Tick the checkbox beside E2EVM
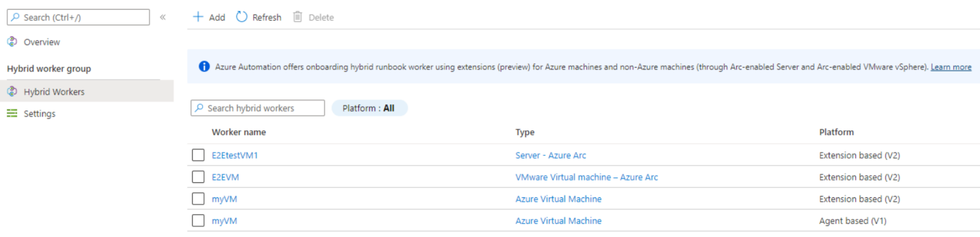 (198, 177)
